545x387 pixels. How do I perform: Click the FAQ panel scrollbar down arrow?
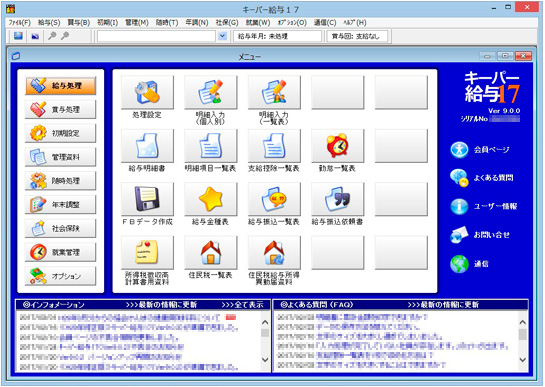[x=522, y=360]
